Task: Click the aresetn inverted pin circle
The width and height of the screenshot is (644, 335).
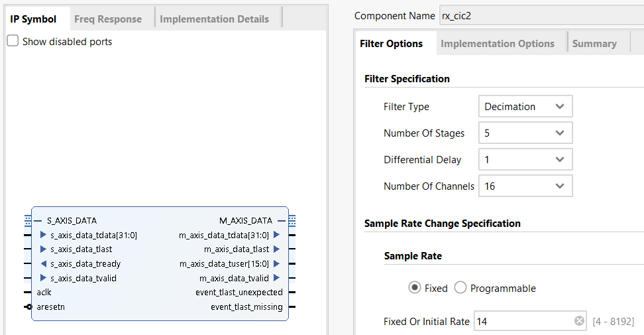Action: pos(28,307)
